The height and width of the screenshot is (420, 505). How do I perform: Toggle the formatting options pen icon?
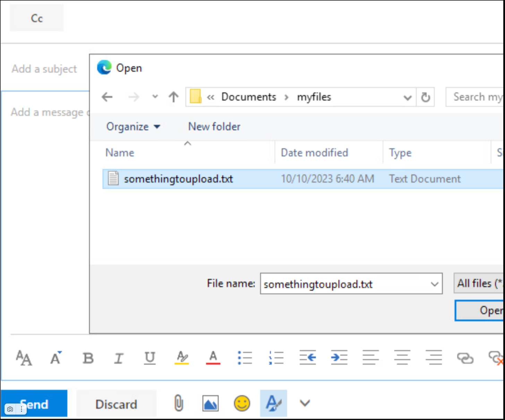pos(273,403)
